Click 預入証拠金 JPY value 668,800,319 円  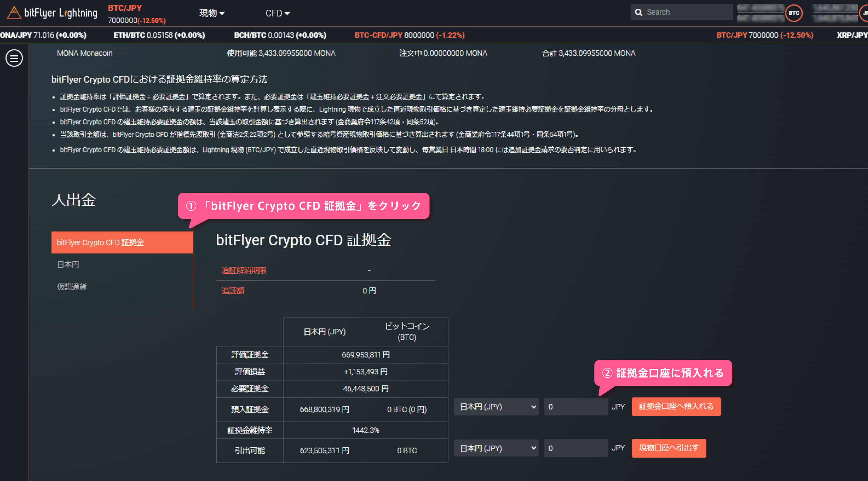pyautogui.click(x=324, y=409)
